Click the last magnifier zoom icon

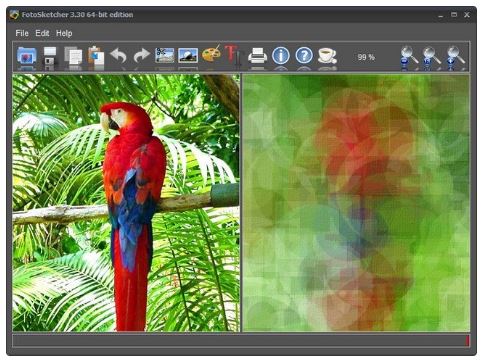(455, 57)
